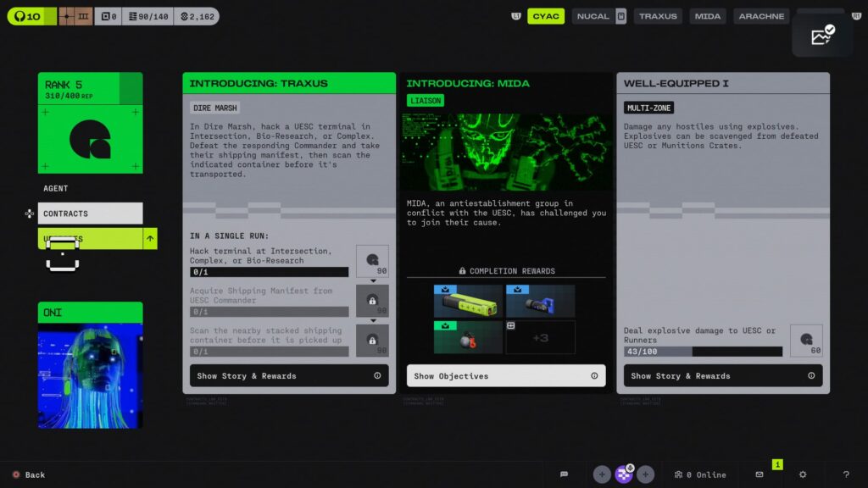The image size is (868, 488).
Task: Click the right plus squad slot icon
Action: click(x=646, y=474)
